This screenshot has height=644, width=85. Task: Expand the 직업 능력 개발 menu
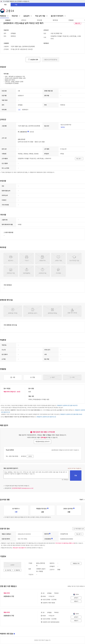point(41,16)
